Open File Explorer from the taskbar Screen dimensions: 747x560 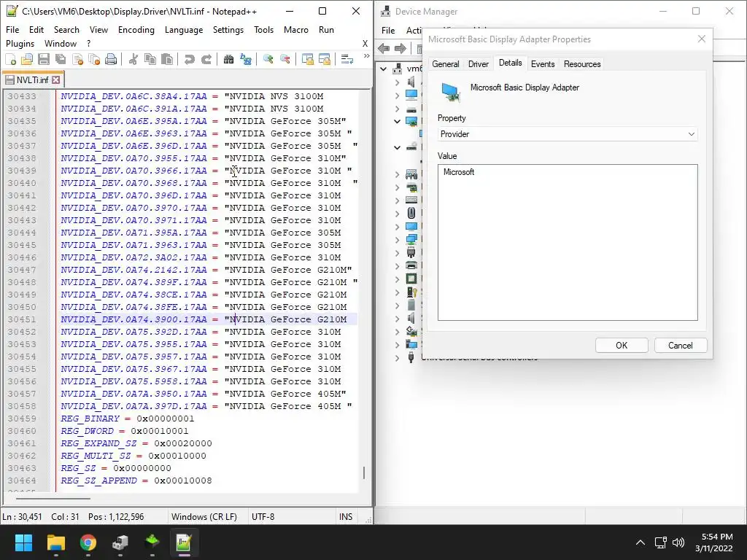click(55, 542)
